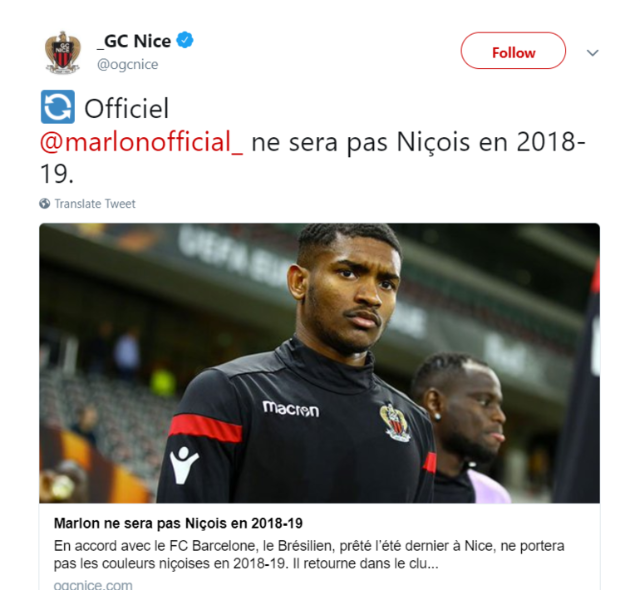The width and height of the screenshot is (640, 590).
Task: Click the bearded player in the photo background
Action: [461, 424]
